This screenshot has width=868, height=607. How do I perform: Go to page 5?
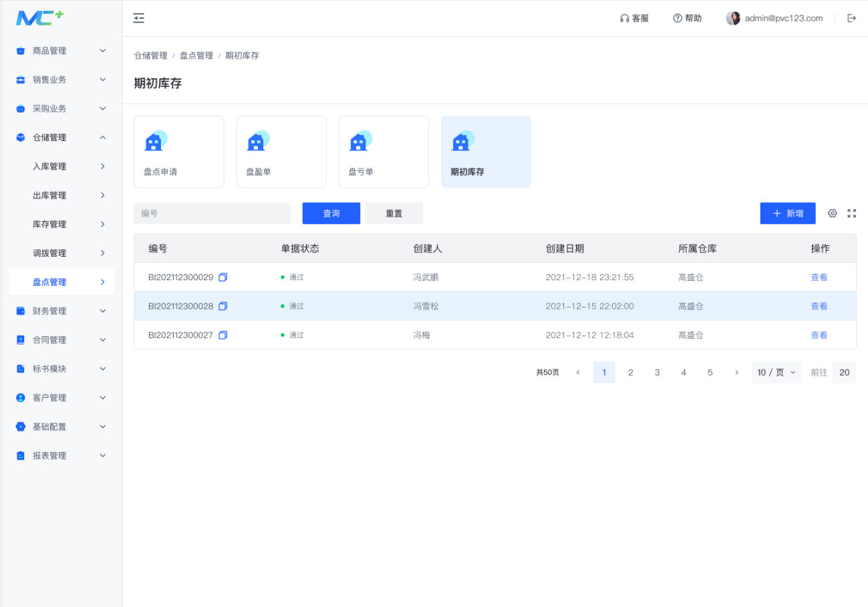[x=710, y=372]
